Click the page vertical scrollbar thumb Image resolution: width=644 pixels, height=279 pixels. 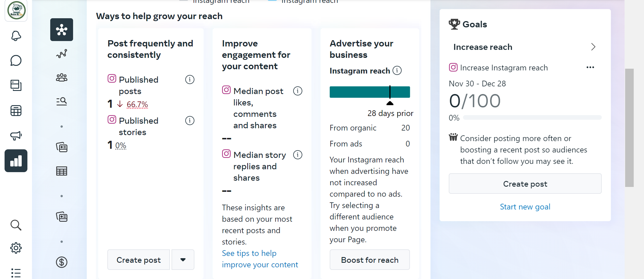pos(629,128)
